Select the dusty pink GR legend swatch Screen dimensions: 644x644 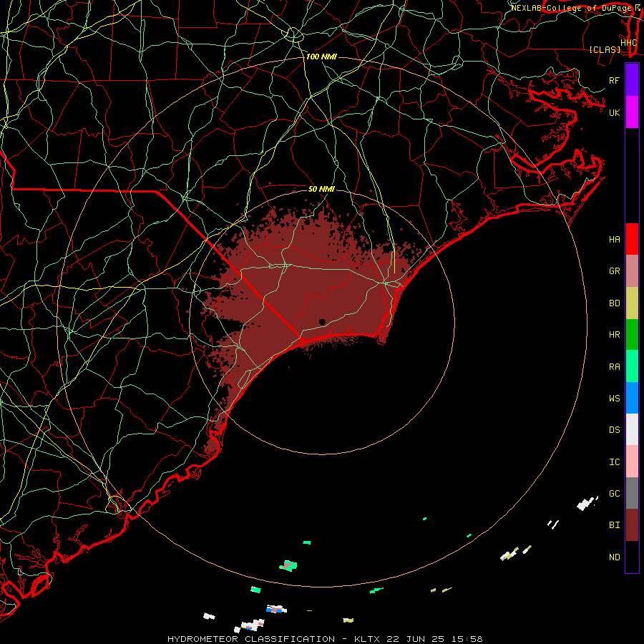point(632,271)
